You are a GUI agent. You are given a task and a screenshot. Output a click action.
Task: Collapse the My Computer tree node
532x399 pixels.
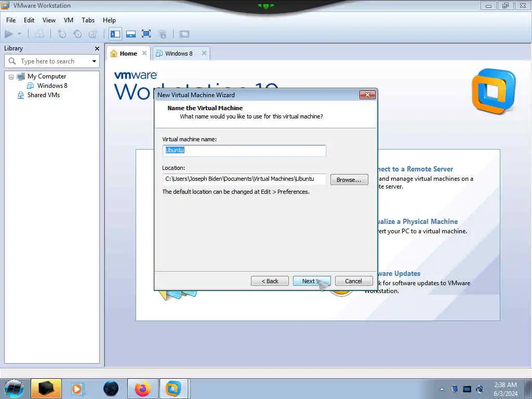(11, 77)
